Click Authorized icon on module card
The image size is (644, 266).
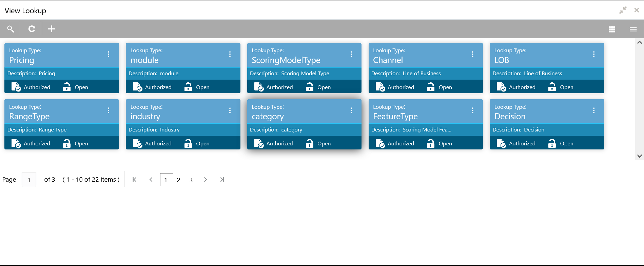click(137, 87)
